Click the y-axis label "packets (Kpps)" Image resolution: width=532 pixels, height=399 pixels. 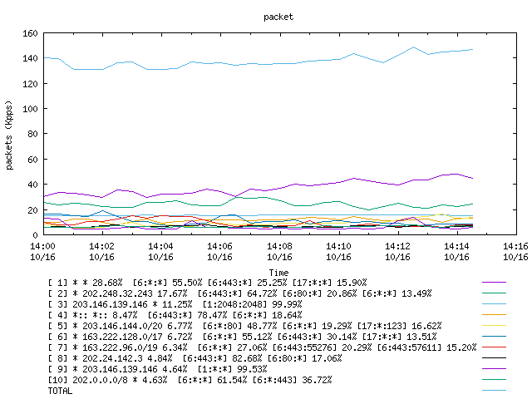9,135
